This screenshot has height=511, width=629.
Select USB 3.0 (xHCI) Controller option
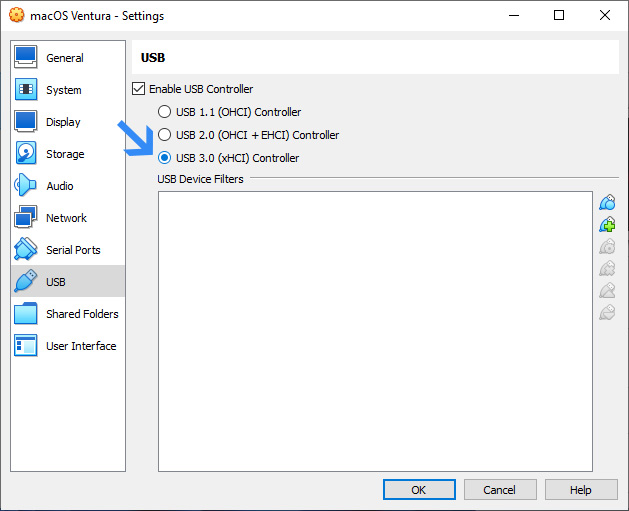point(165,158)
